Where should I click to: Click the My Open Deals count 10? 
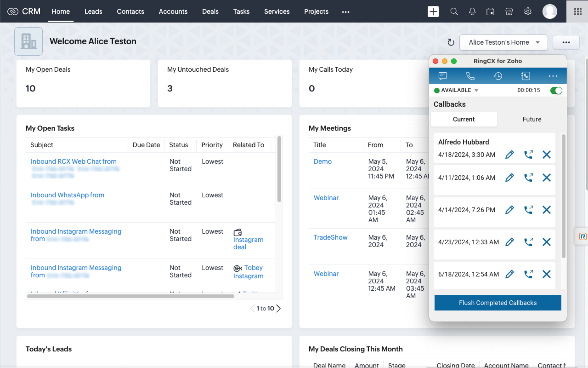tap(31, 88)
